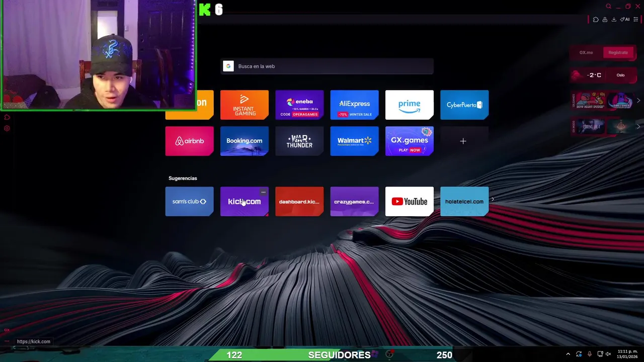Click the three-dots on kick.com tile

click(x=263, y=192)
